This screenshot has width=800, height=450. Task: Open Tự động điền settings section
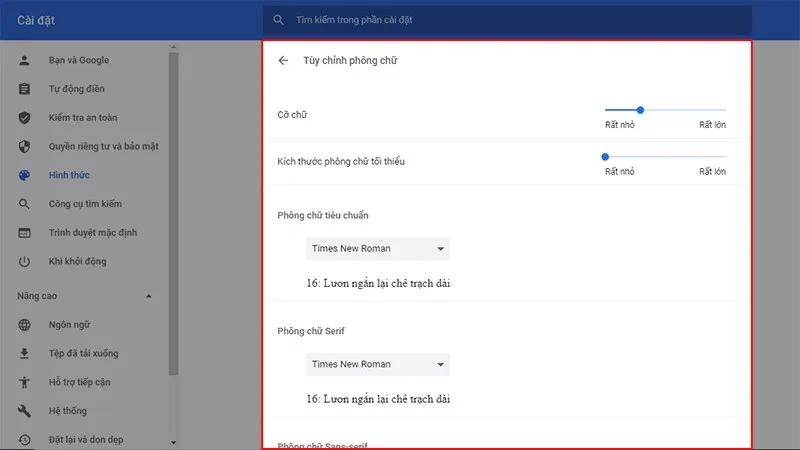[77, 89]
